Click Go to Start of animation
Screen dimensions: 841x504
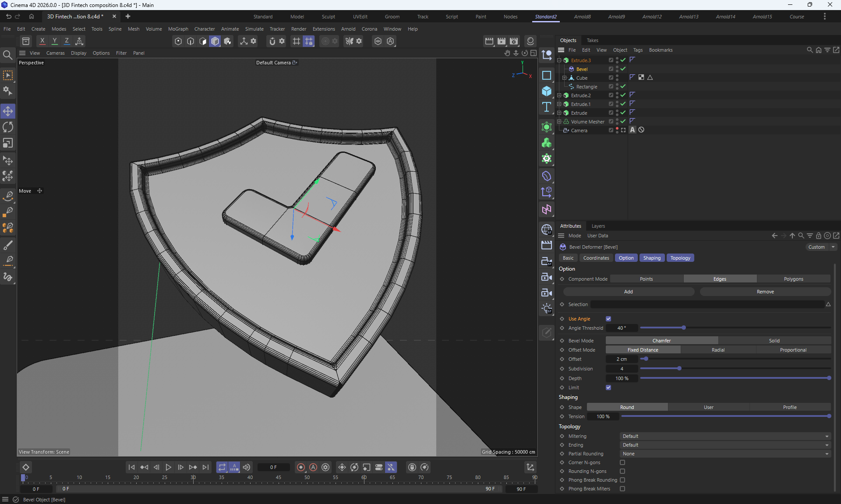tap(131, 467)
